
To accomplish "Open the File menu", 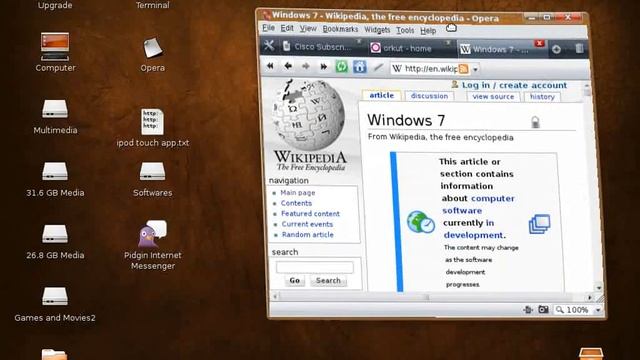I will (268, 28).
